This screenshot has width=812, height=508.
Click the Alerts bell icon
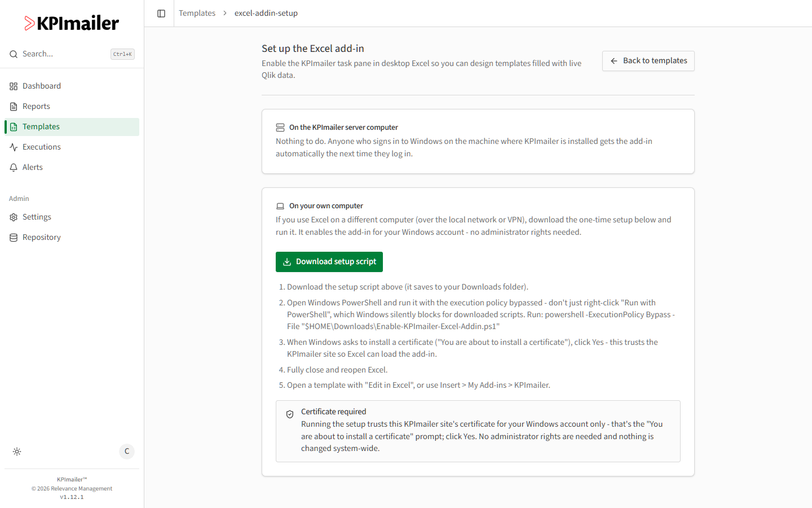[x=14, y=168]
